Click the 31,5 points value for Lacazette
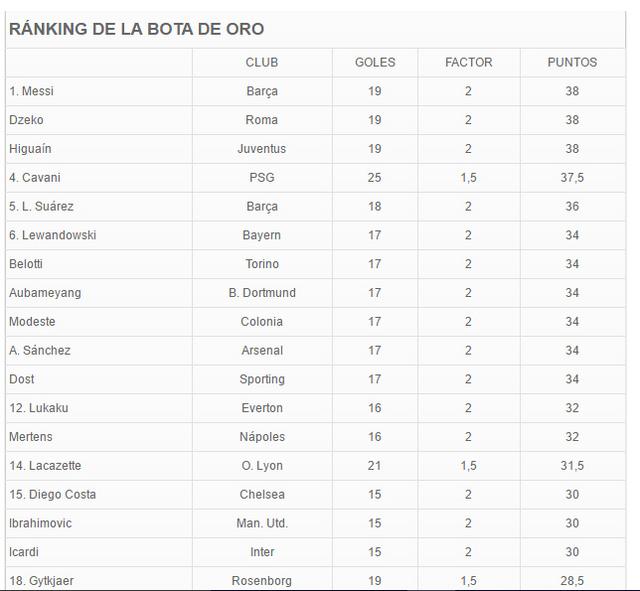The height and width of the screenshot is (591, 640). [x=572, y=466]
